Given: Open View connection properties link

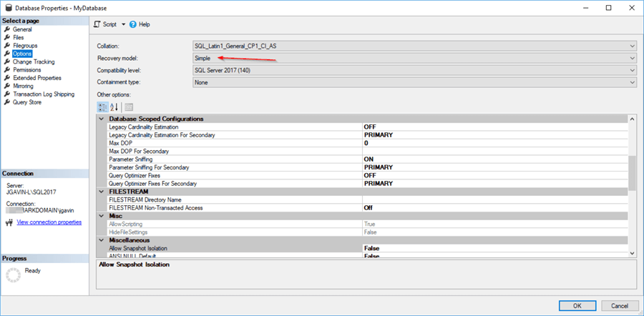Looking at the screenshot, I should click(49, 222).
